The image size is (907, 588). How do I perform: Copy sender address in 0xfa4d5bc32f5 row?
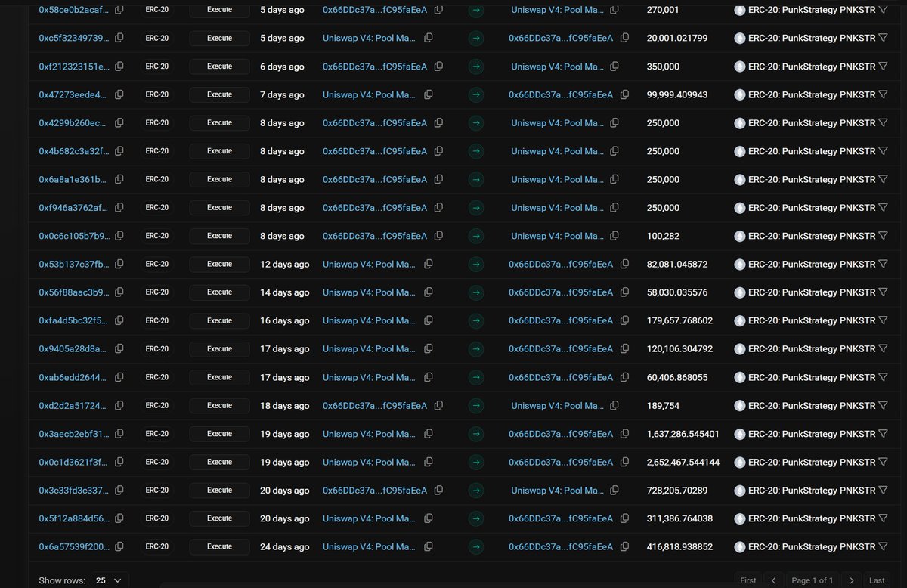429,320
